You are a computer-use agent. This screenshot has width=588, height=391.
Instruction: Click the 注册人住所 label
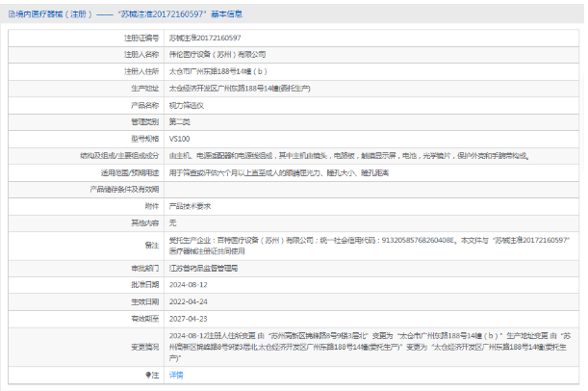(141, 71)
